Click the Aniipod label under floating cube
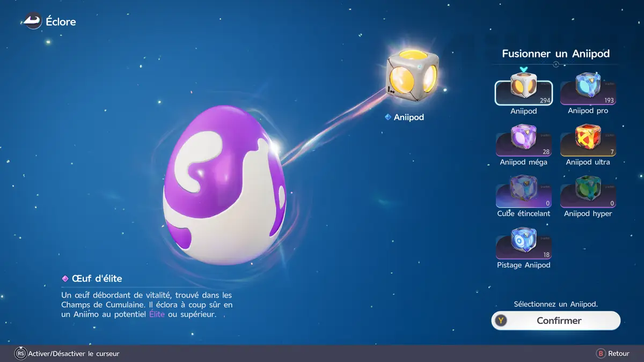 click(409, 117)
